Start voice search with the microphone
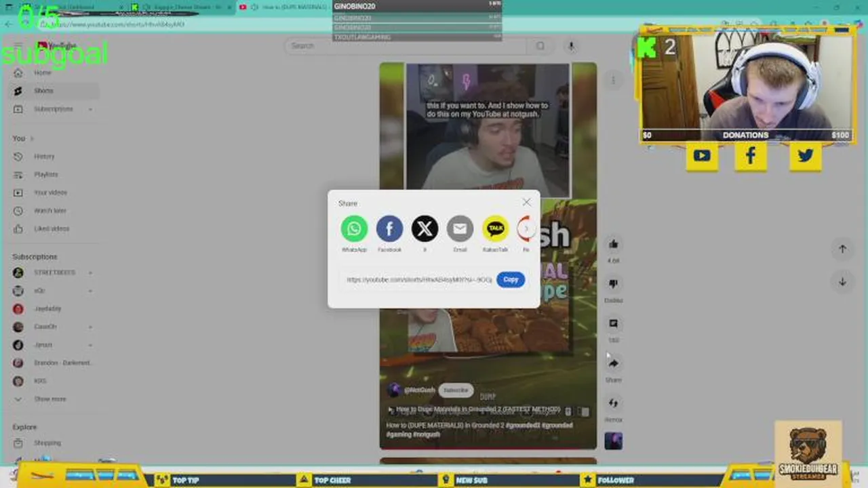868x488 pixels. 571,46
